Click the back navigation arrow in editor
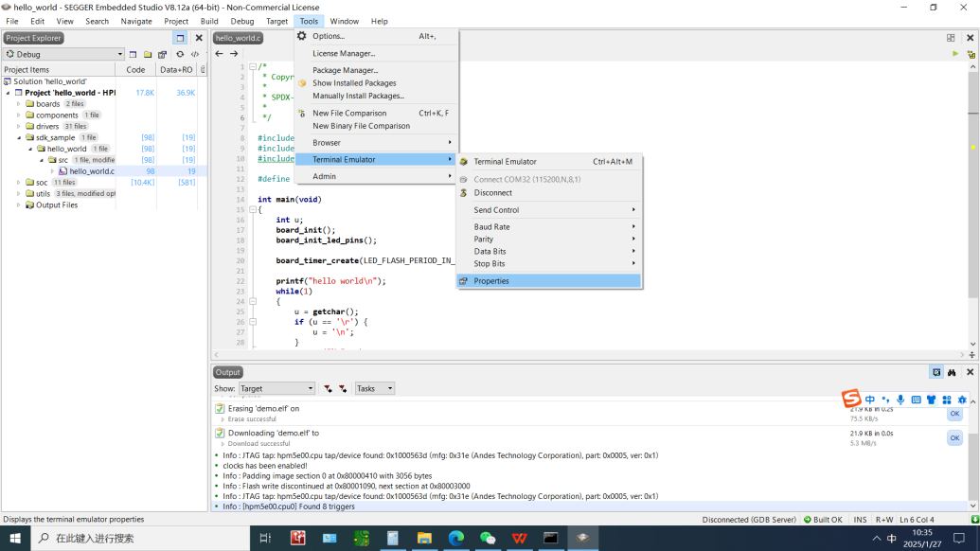Viewport: 980px width, 551px height. click(220, 54)
